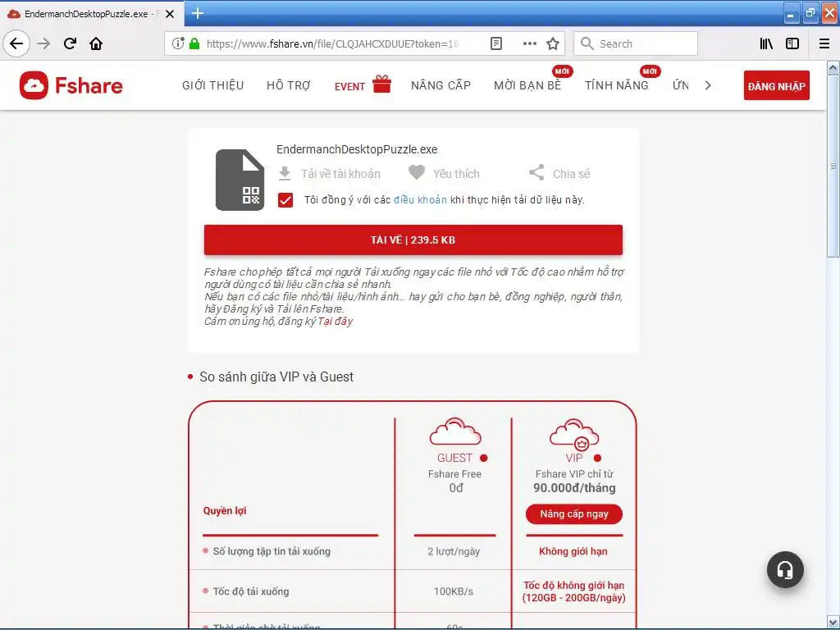This screenshot has height=630, width=840.
Task: Click the Tốc độ tải xuống row label
Action: point(251,591)
